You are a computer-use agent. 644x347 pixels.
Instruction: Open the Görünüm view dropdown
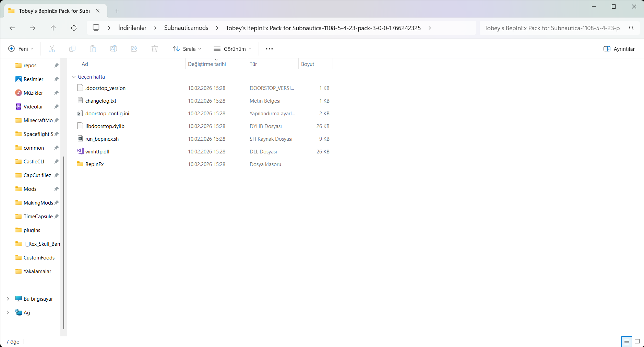coord(232,49)
